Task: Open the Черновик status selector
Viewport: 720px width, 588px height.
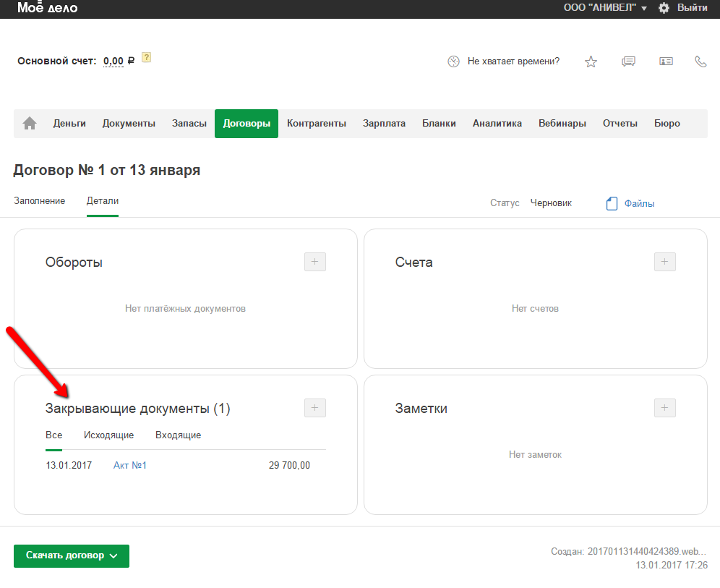Action: [x=550, y=203]
